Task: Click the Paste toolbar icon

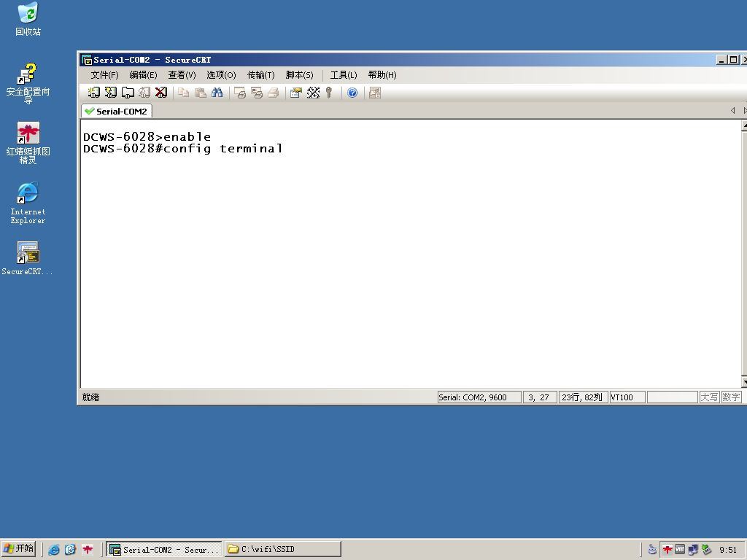Action: tap(201, 93)
